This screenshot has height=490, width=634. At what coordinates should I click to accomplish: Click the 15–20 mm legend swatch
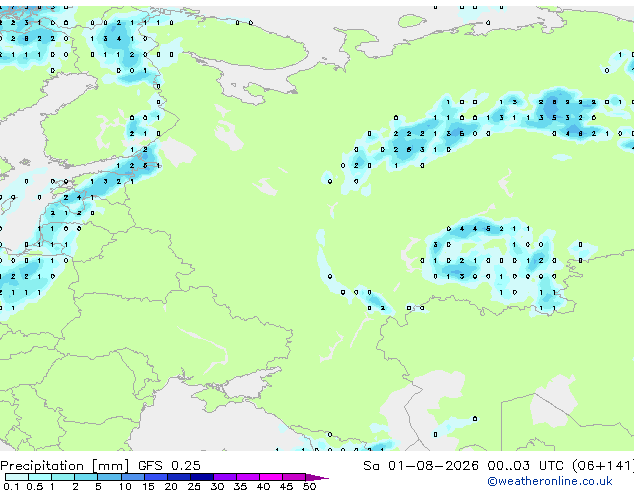[156, 477]
